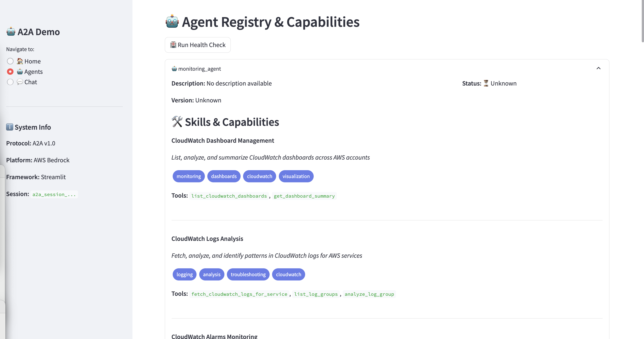Click the Navigate to: label
The image size is (644, 339).
20,49
